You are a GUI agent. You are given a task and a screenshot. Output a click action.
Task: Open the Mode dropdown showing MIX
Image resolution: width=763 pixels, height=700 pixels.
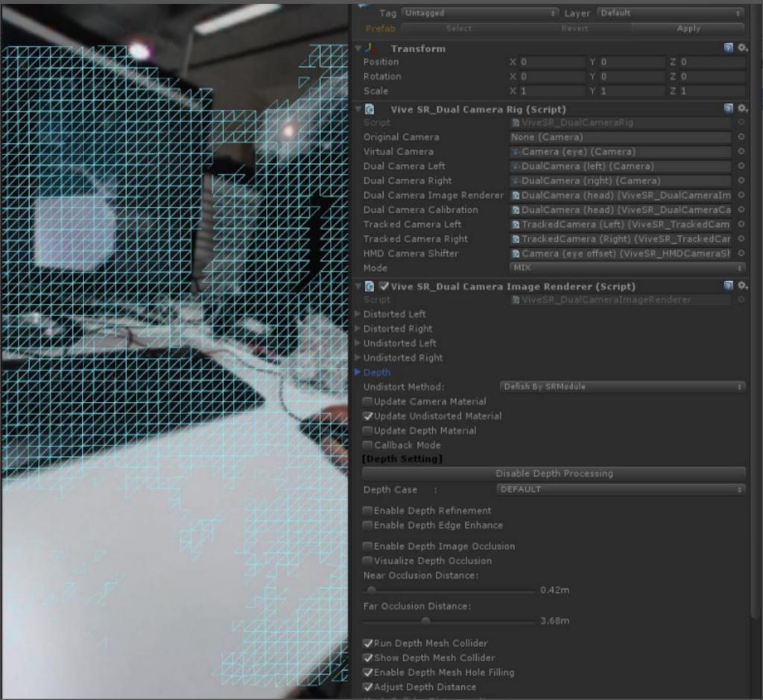(627, 268)
